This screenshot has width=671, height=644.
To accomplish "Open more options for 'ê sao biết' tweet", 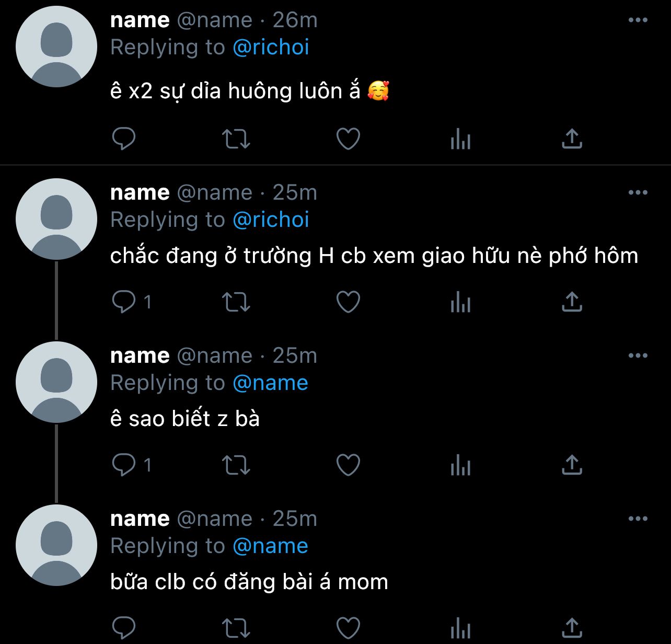I will point(638,356).
